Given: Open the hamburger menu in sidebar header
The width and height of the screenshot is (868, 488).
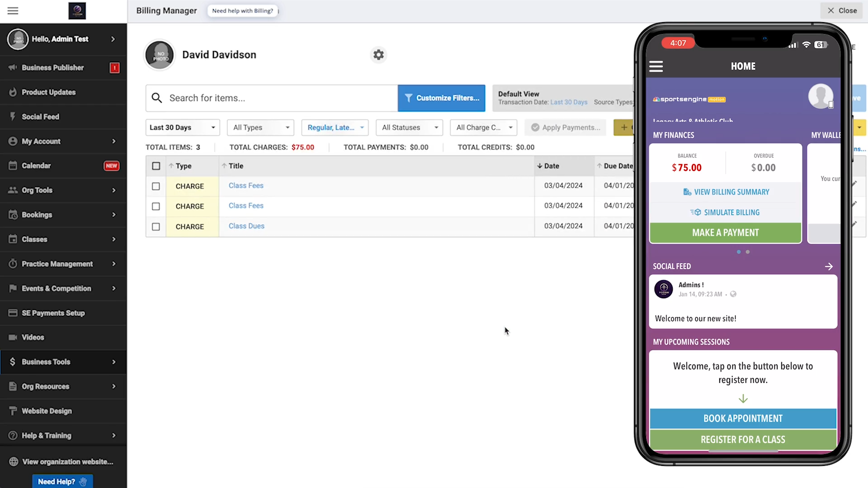Looking at the screenshot, I should (13, 10).
